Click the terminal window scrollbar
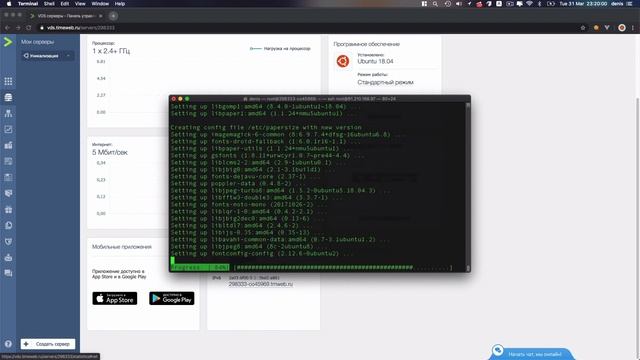This screenshot has height=360, width=640. point(468,186)
